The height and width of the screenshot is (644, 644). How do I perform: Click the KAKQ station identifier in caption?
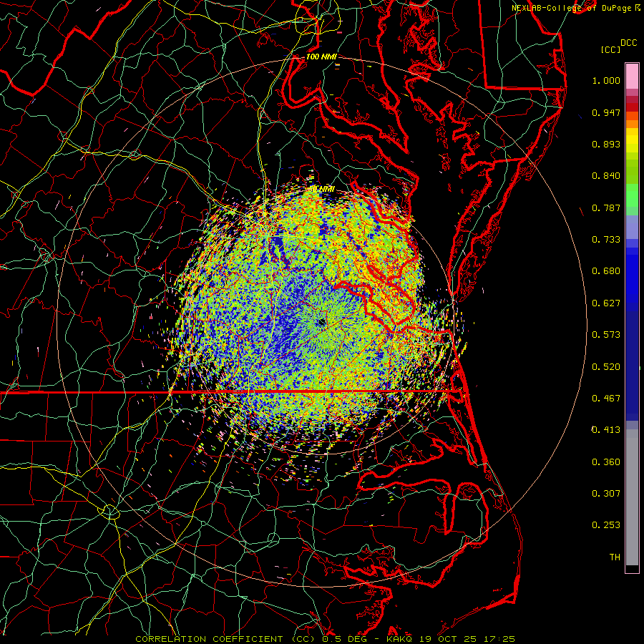pyautogui.click(x=400, y=639)
